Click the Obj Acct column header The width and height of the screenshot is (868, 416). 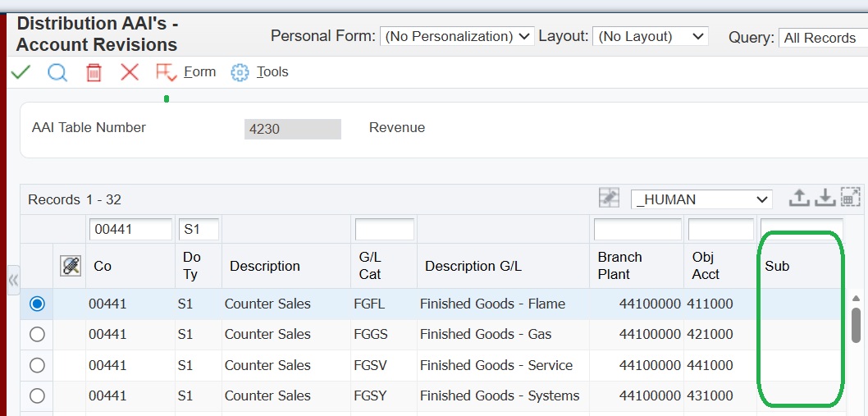click(706, 266)
